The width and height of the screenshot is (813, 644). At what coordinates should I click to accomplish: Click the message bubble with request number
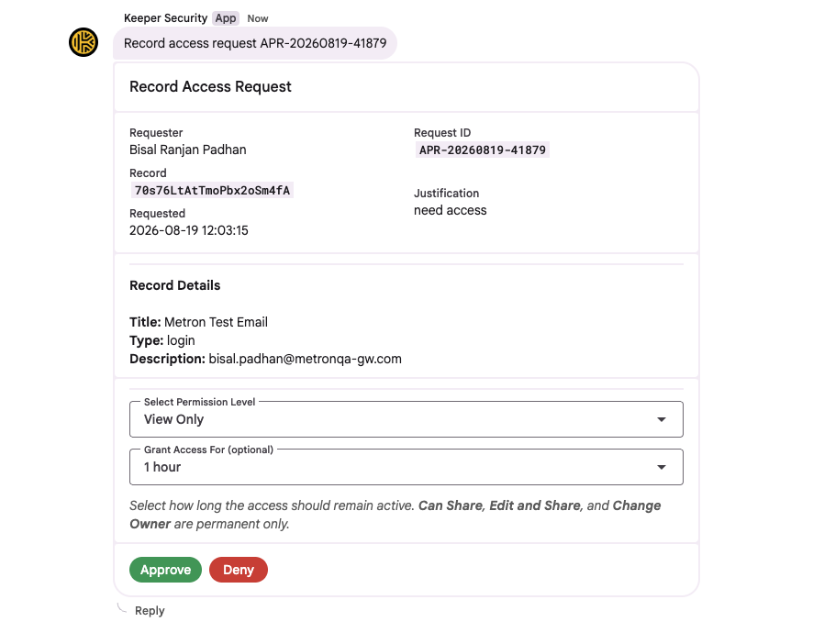click(255, 43)
